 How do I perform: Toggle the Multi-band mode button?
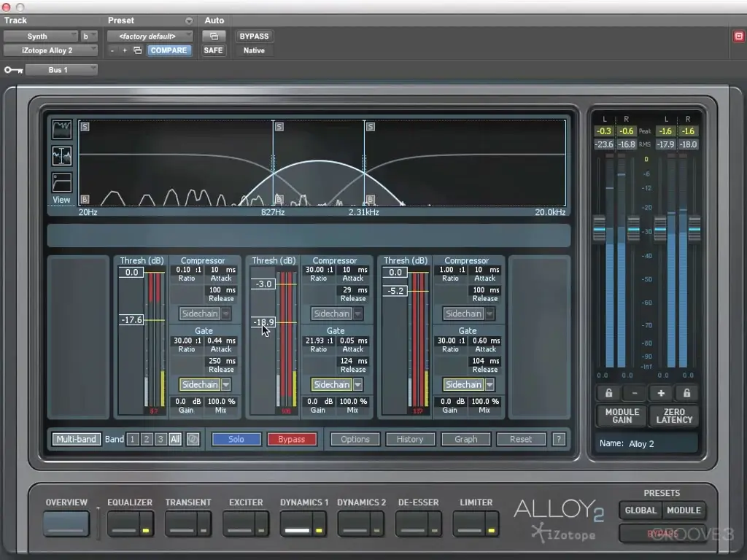coord(76,439)
